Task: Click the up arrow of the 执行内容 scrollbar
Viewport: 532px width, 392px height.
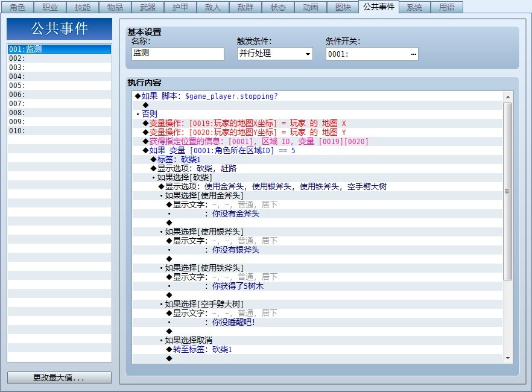Action: (x=508, y=97)
